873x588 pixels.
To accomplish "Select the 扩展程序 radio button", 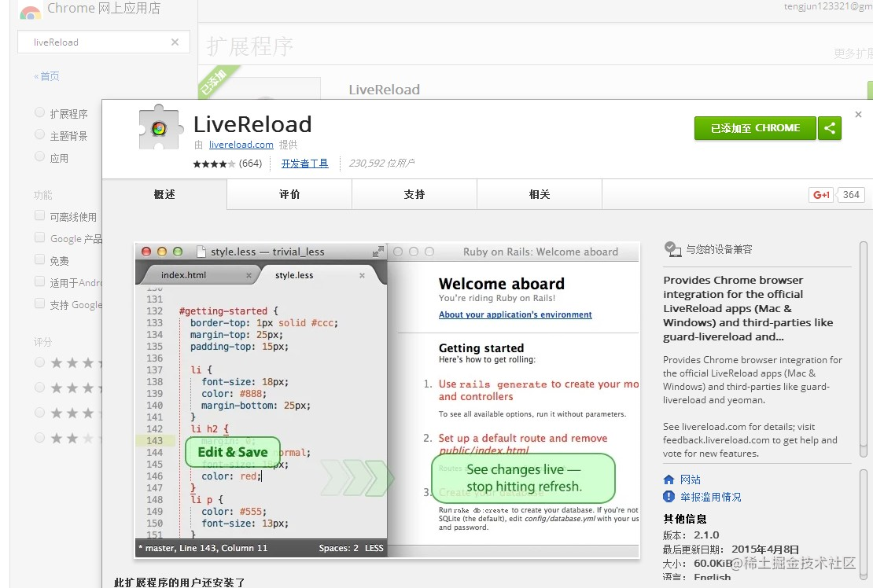I will (39, 112).
